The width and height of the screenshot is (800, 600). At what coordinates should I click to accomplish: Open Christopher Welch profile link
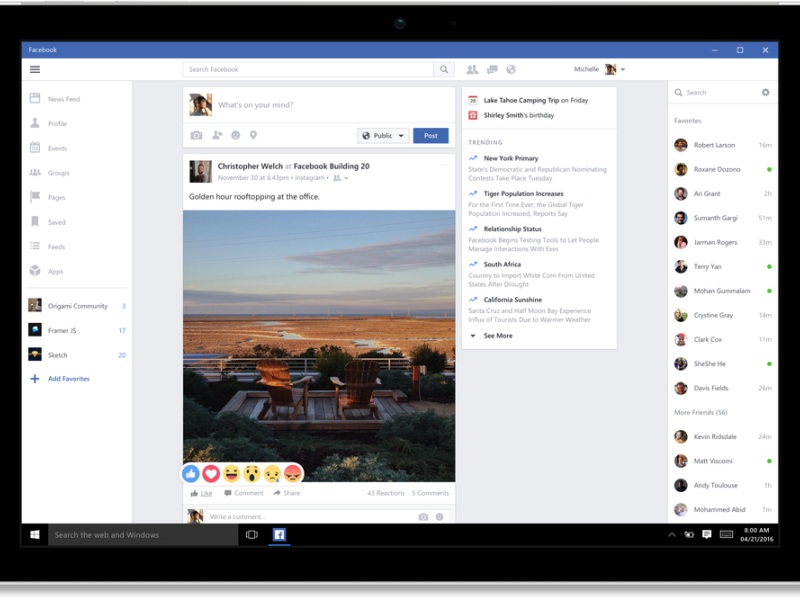[250, 166]
